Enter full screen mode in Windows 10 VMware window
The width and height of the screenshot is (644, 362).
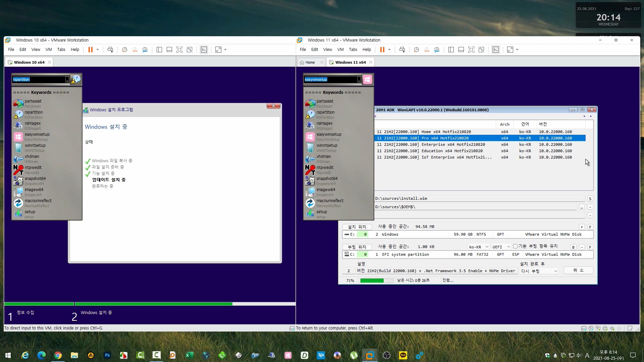point(179,50)
